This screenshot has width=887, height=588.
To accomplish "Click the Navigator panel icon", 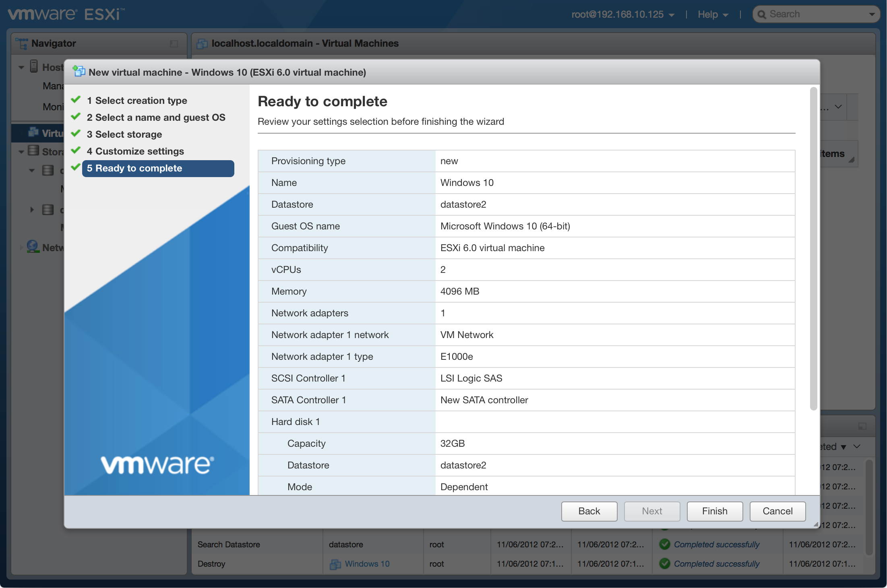I will (x=21, y=43).
